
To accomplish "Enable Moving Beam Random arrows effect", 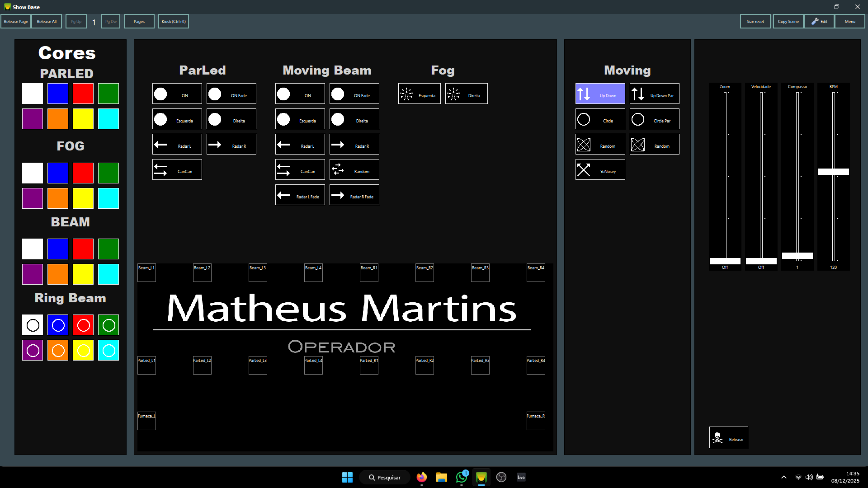I will pyautogui.click(x=354, y=169).
